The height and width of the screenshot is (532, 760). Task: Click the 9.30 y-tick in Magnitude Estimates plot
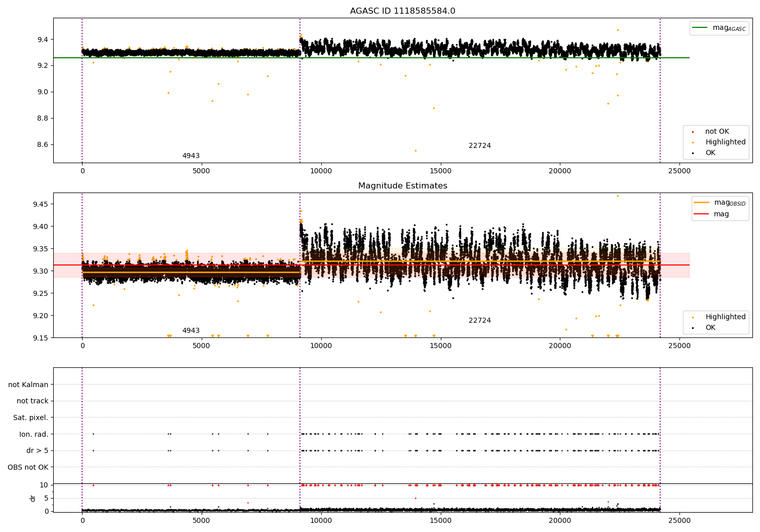tap(41, 271)
